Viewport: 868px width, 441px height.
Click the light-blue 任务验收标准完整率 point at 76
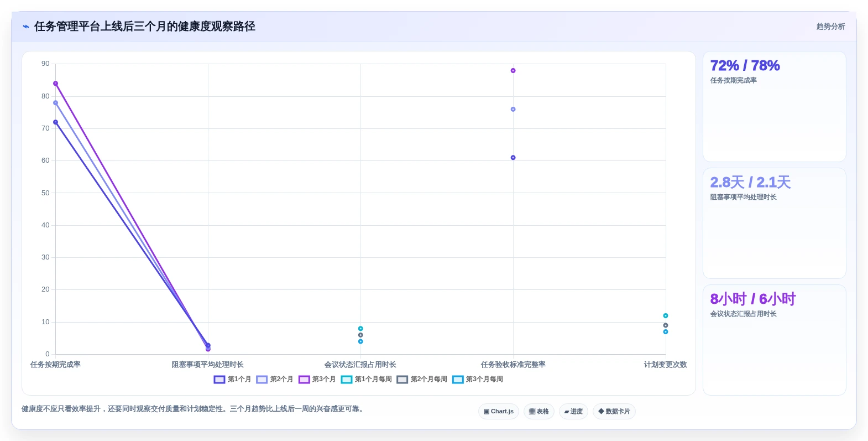coord(513,110)
